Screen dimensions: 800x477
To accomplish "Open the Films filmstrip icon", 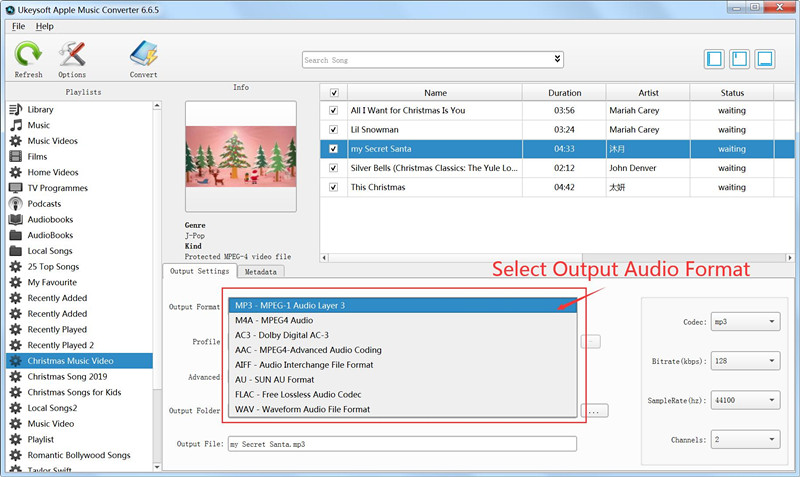I will (16, 157).
